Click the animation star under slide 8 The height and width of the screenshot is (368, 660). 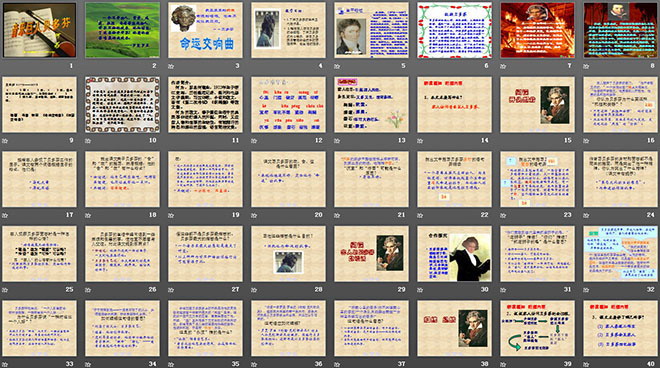coord(587,66)
